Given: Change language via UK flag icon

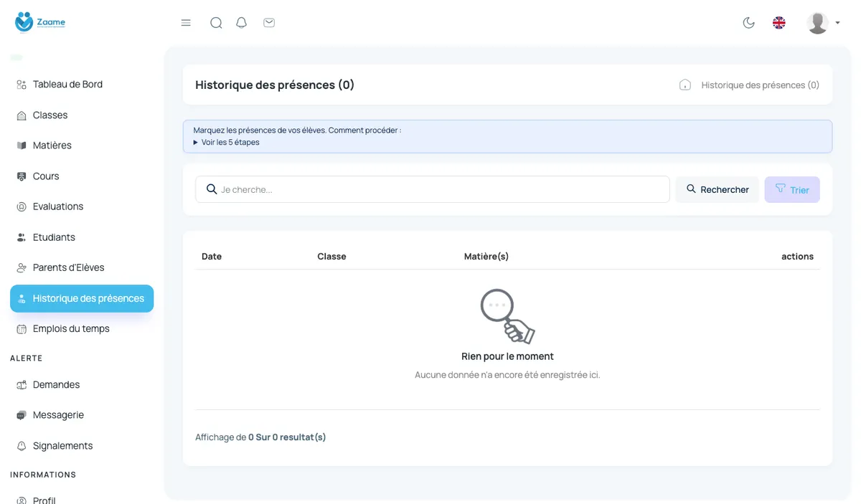Looking at the screenshot, I should tap(779, 23).
